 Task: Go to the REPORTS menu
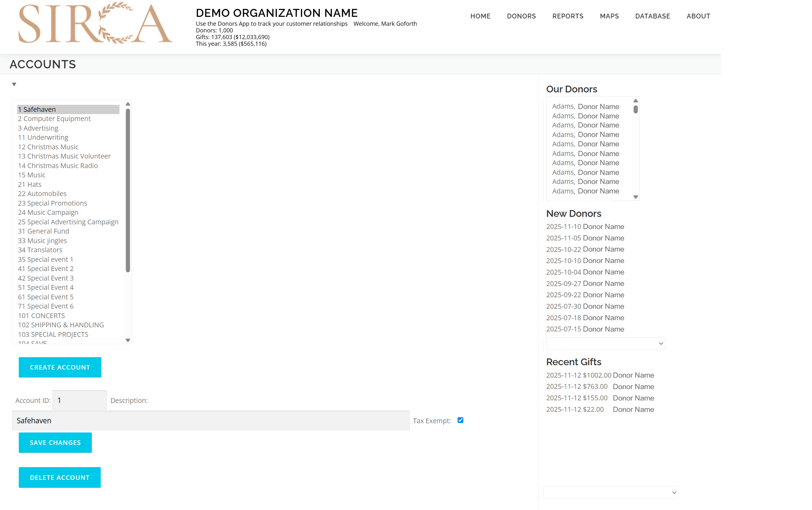tap(568, 16)
